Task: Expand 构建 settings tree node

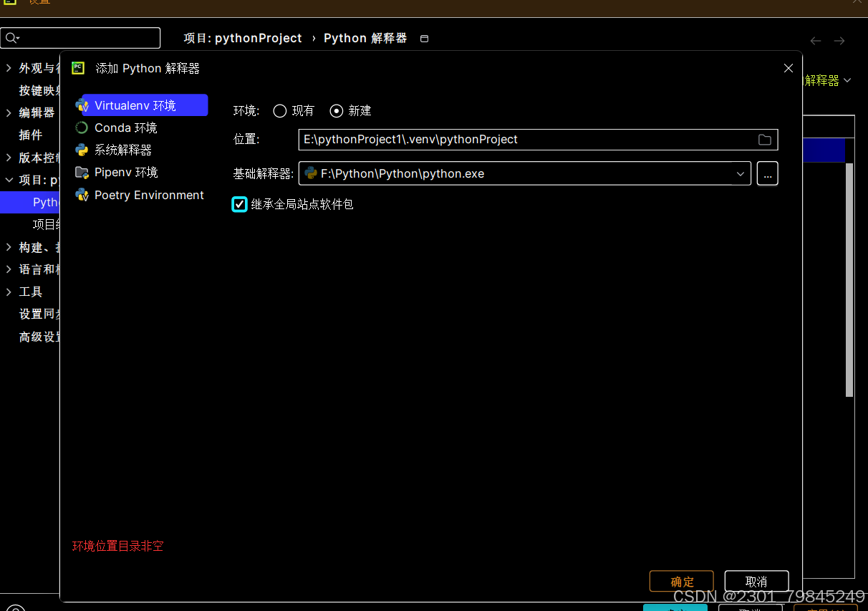Action: pos(9,247)
